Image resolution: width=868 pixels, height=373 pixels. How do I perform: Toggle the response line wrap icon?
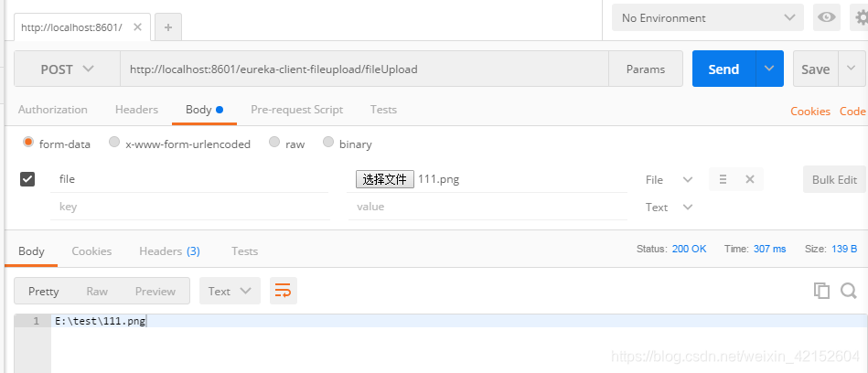pyautogui.click(x=284, y=291)
